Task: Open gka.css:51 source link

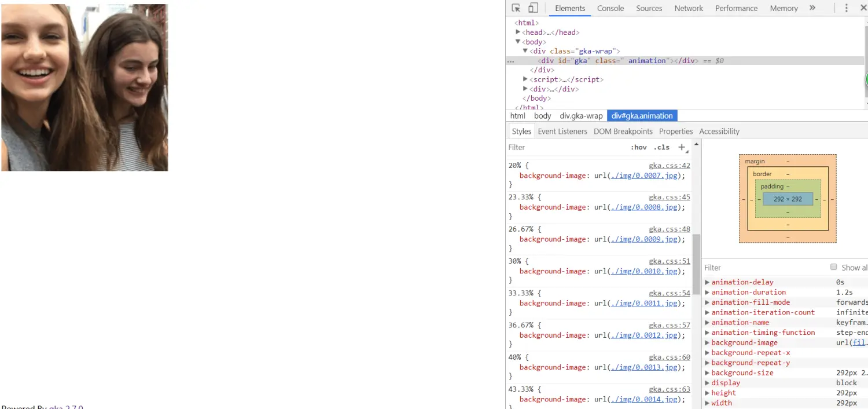Action: point(670,262)
